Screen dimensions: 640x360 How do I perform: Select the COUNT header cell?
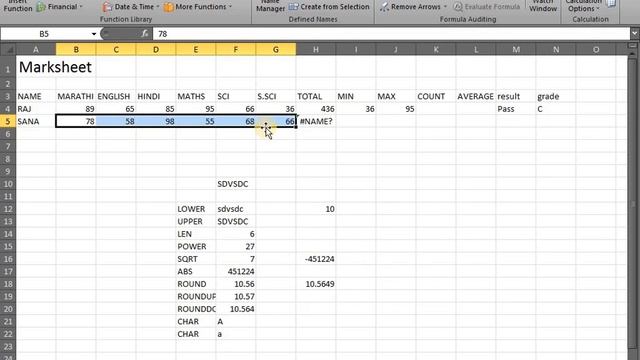(x=436, y=96)
